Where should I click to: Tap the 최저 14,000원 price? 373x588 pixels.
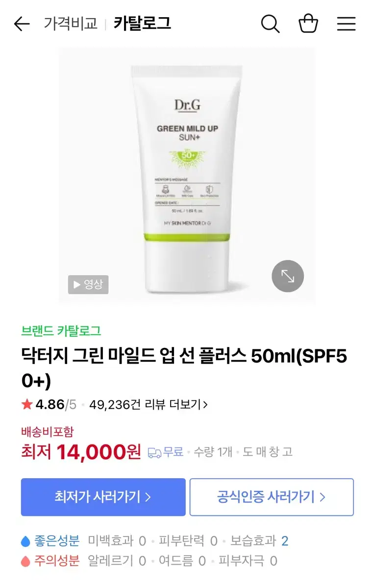[x=81, y=452]
